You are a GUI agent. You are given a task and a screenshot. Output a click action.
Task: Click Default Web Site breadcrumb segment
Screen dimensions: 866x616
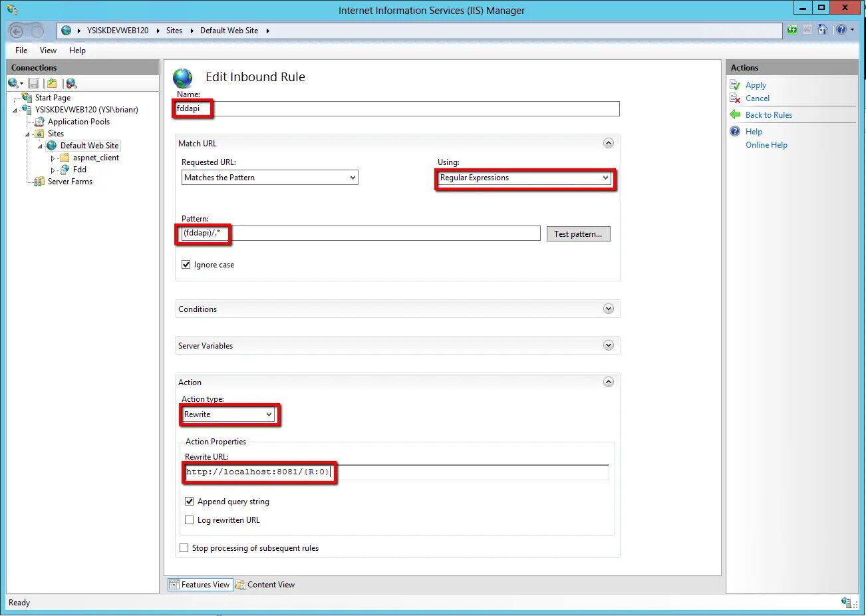[229, 31]
